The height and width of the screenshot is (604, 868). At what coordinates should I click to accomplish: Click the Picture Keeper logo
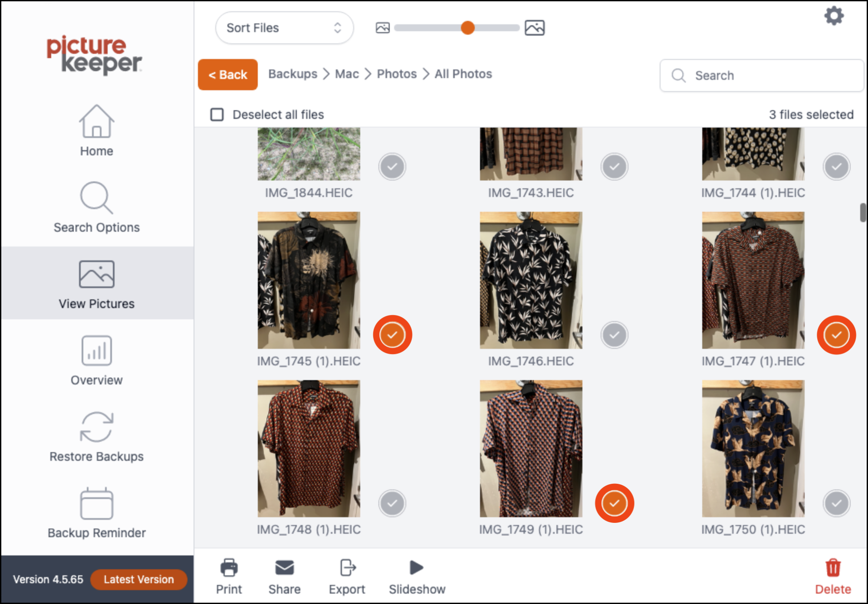(x=94, y=55)
